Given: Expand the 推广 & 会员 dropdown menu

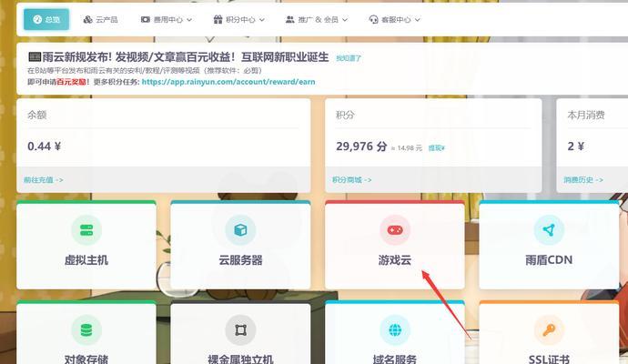Looking at the screenshot, I should [x=317, y=20].
